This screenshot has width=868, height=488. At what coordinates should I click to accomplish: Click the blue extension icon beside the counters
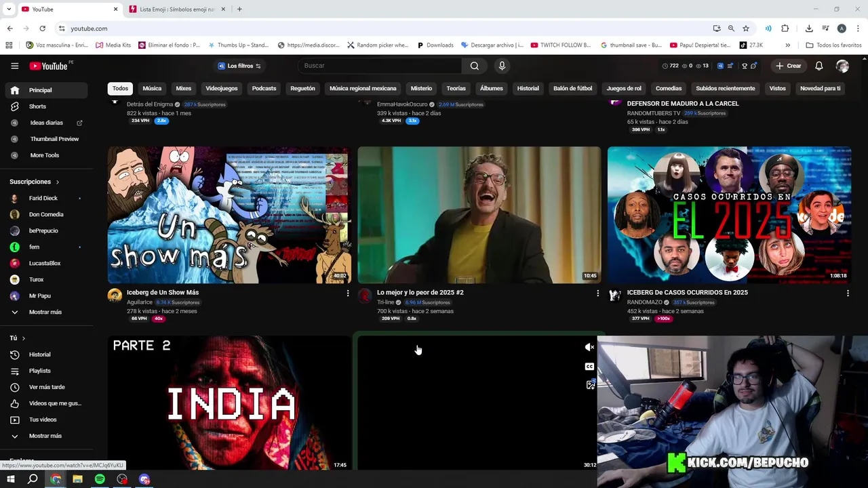pos(720,66)
